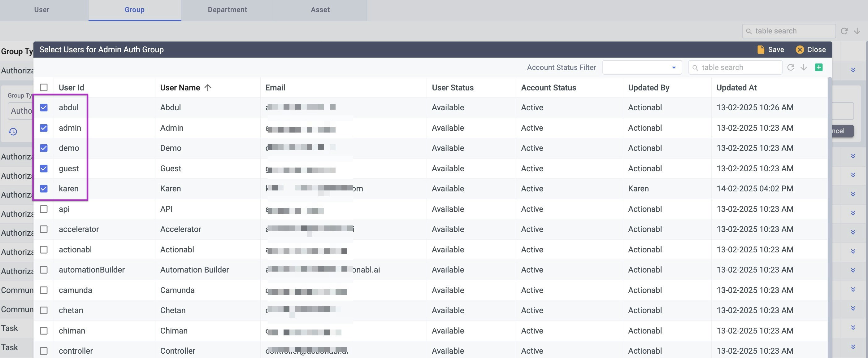Uncheck the checkbox for user karen

point(43,188)
